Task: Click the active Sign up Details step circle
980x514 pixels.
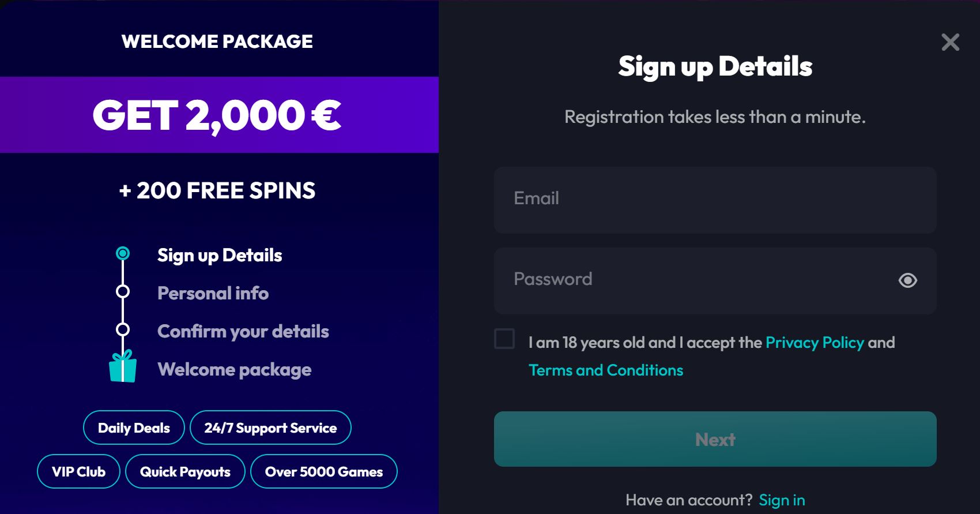Action: 123,253
